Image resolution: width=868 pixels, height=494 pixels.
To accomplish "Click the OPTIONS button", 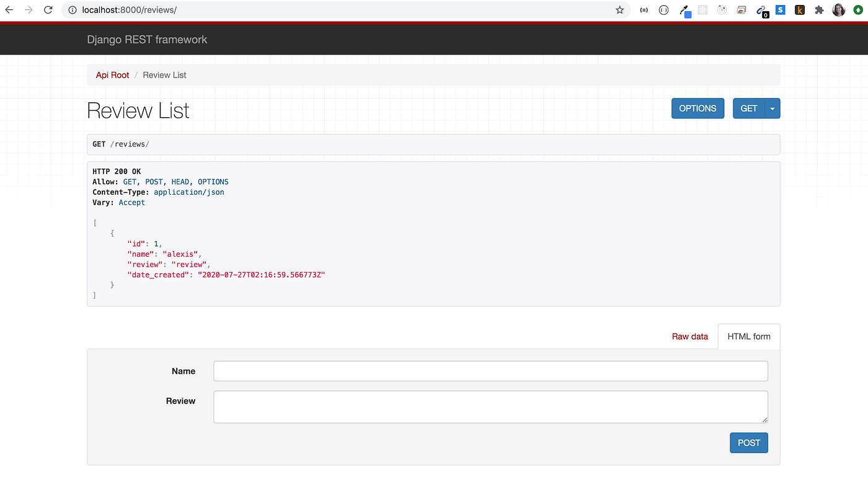I will [x=697, y=108].
